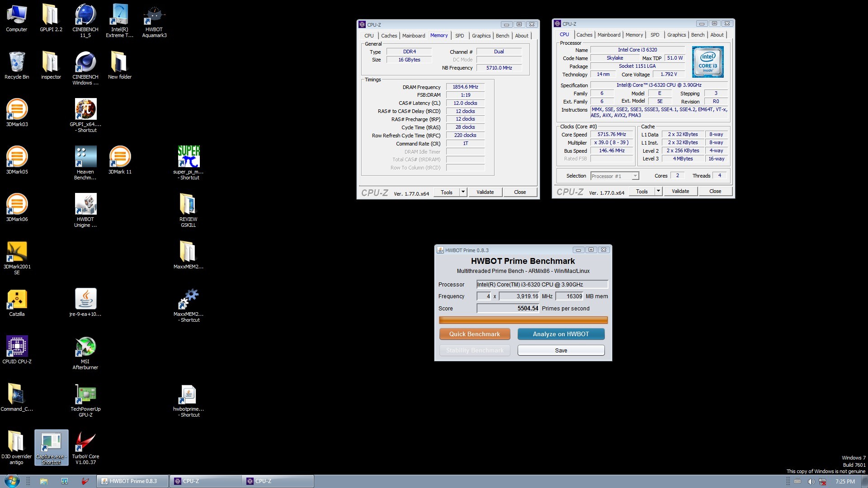The height and width of the screenshot is (488, 868).
Task: Click Save in HWBOT Prime
Action: 561,350
